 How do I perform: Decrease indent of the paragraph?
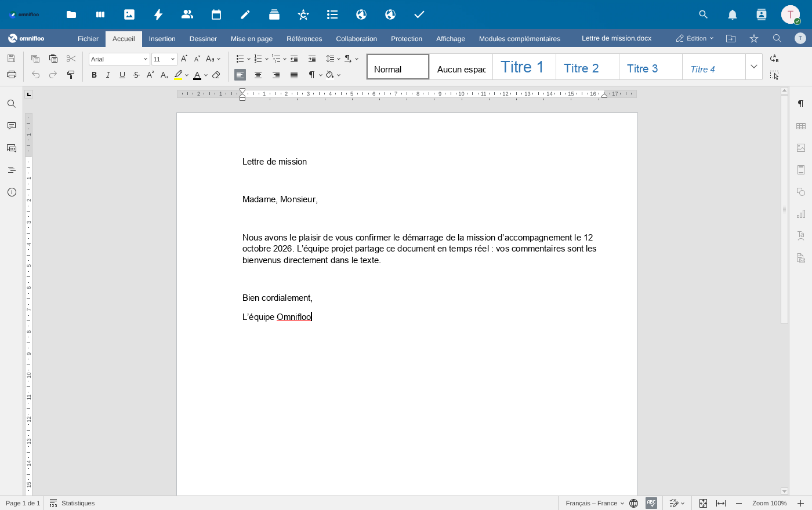(x=294, y=59)
